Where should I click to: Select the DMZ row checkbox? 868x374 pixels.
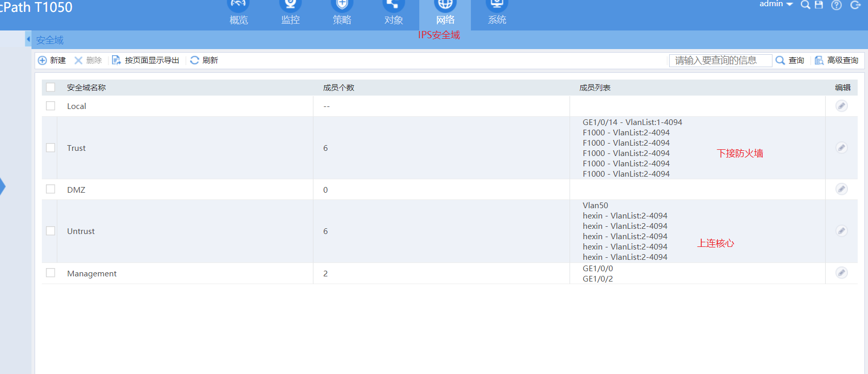[51, 189]
